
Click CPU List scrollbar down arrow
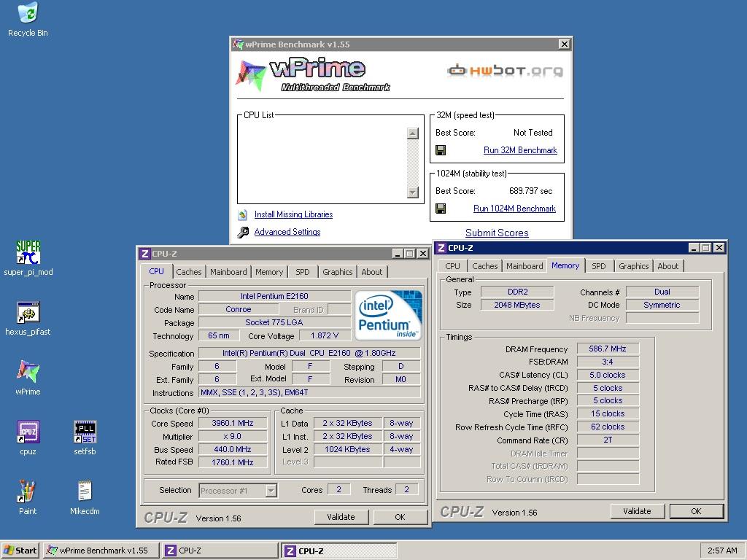point(413,192)
